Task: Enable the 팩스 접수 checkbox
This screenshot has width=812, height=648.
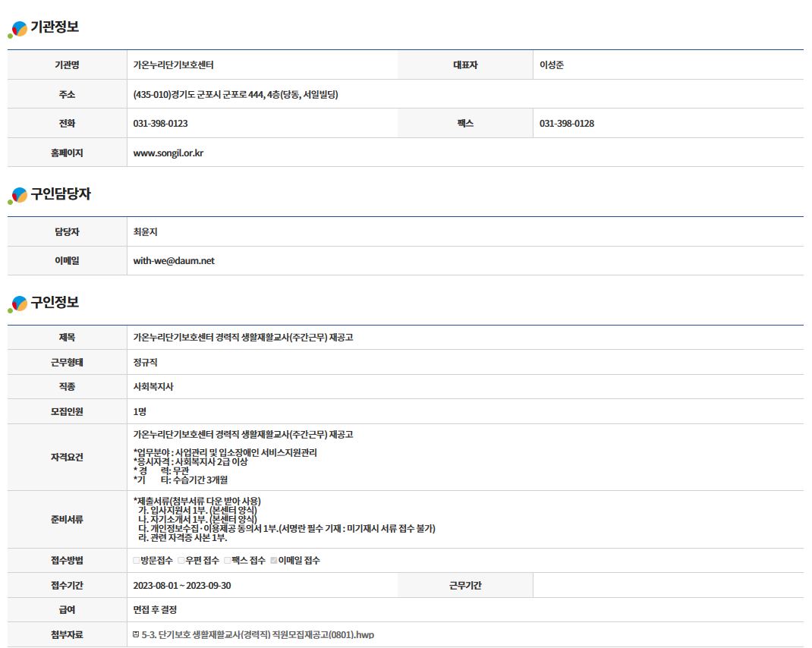Action: click(227, 561)
